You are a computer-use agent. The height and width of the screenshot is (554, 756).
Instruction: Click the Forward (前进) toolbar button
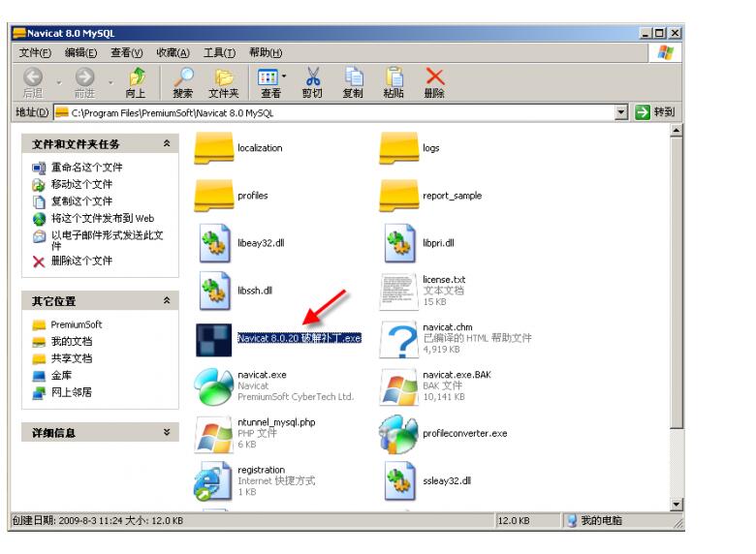pos(85,83)
